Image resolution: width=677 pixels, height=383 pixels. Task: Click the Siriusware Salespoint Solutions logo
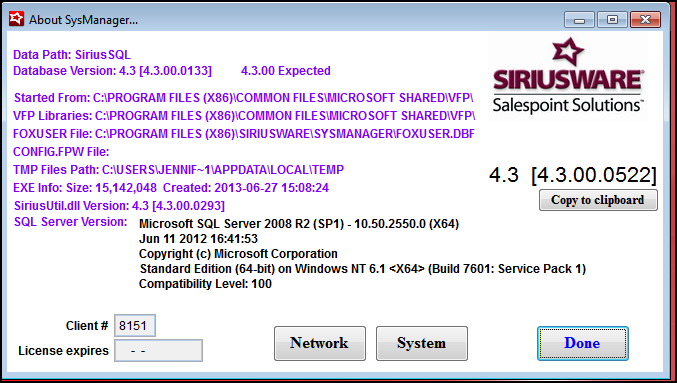coord(568,77)
